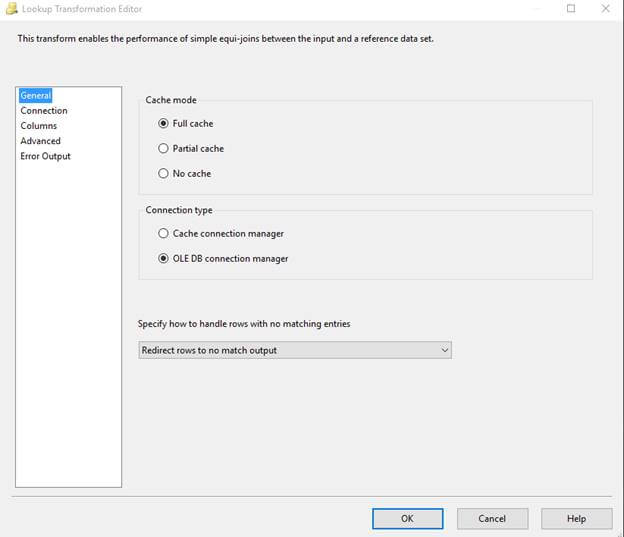624x537 pixels.
Task: Select the Full cache radio button
Action: point(163,124)
